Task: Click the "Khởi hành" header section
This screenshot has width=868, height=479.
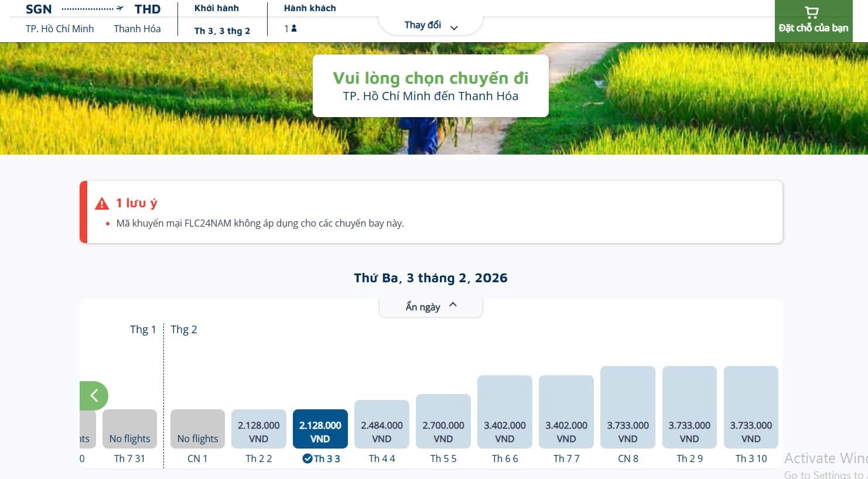Action: 217,8
